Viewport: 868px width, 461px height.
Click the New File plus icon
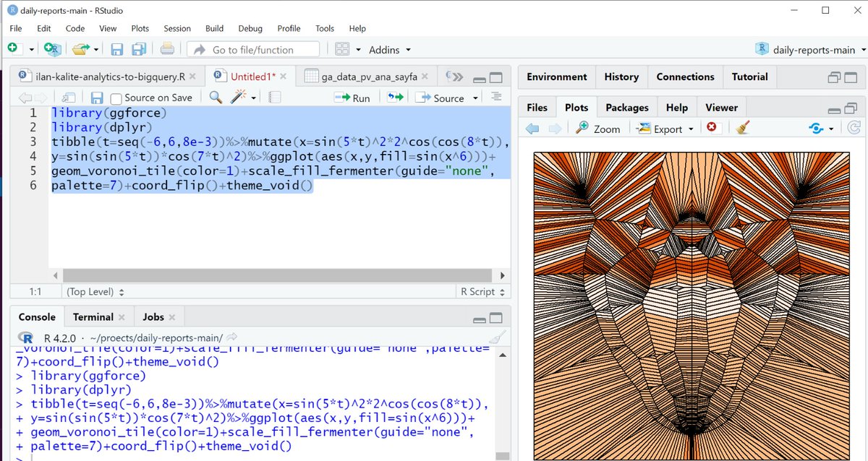click(x=13, y=48)
